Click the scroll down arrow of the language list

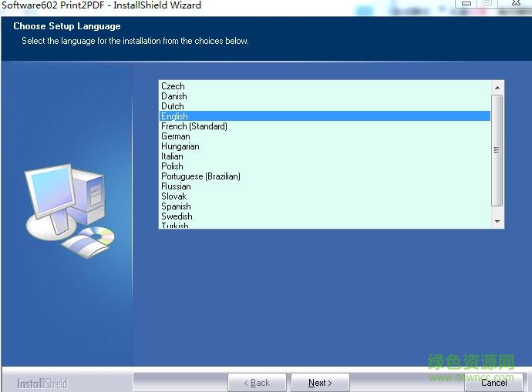pos(497,221)
